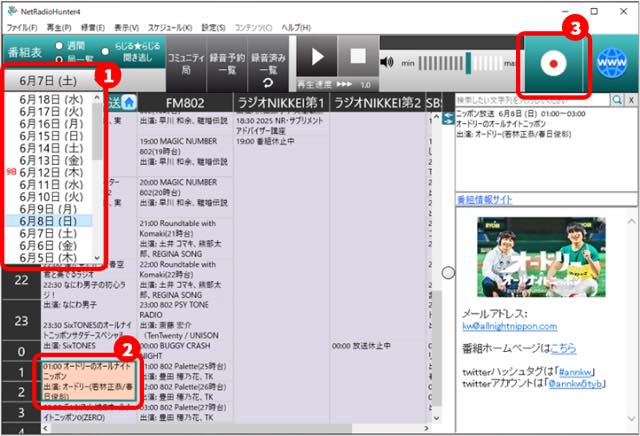The image size is (640, 436).
Task: Stop playback with the square stop button
Action: click(358, 56)
